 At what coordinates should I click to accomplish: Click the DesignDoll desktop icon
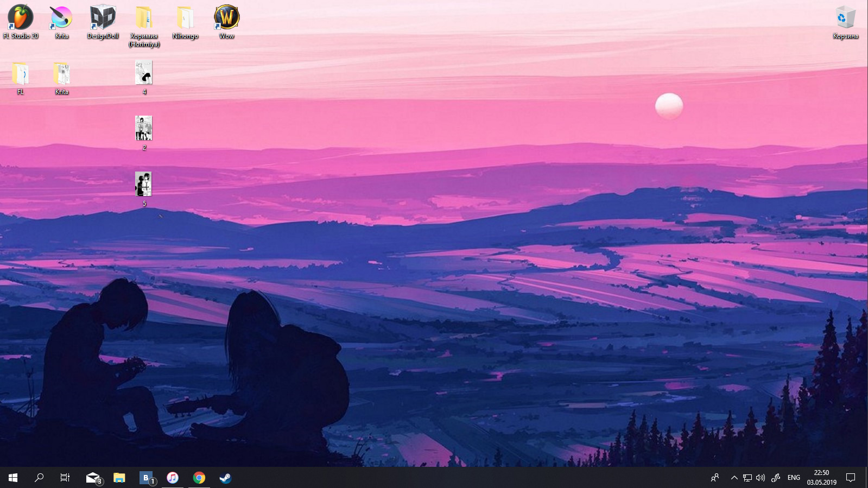103,18
